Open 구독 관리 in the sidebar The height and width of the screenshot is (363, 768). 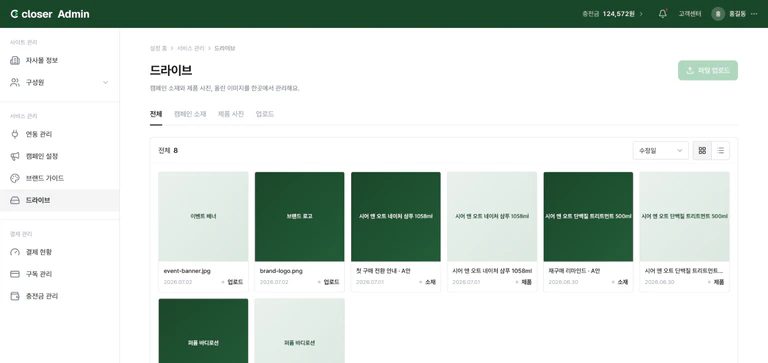(59, 274)
